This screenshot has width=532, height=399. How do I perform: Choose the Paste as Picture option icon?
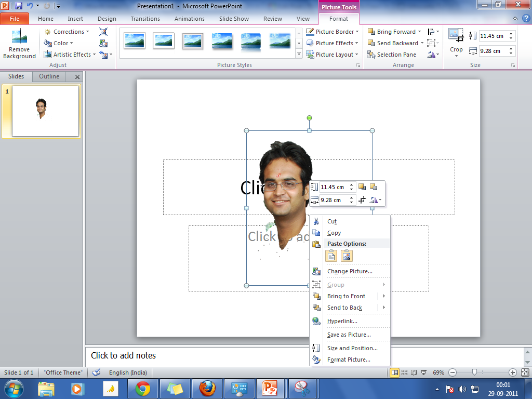tap(347, 256)
